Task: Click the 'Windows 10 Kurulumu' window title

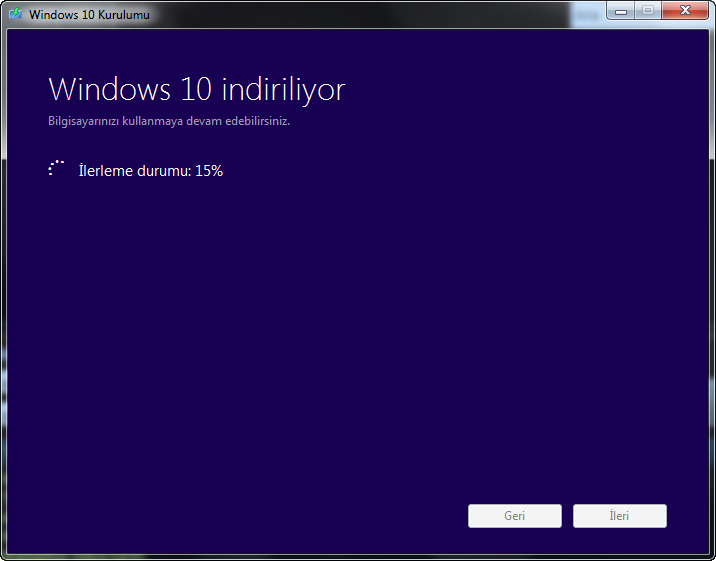Action: click(x=90, y=15)
